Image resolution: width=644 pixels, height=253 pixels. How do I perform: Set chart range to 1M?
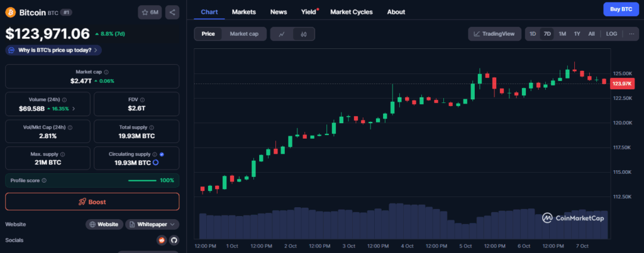(562, 34)
